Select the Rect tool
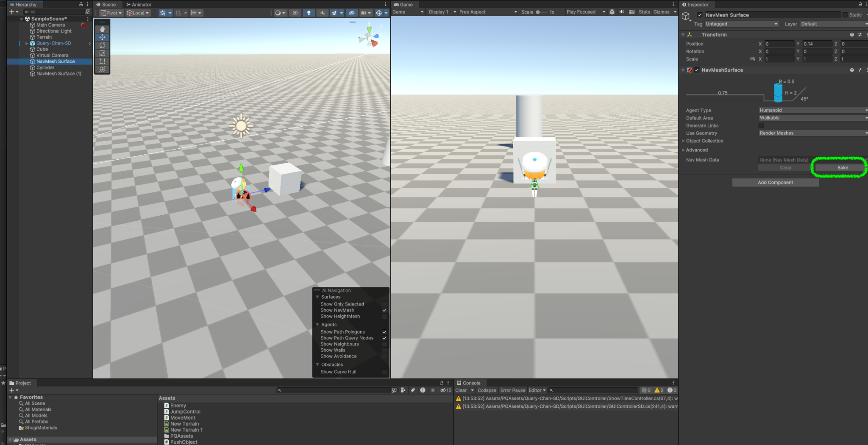The image size is (868, 445). pyautogui.click(x=102, y=61)
